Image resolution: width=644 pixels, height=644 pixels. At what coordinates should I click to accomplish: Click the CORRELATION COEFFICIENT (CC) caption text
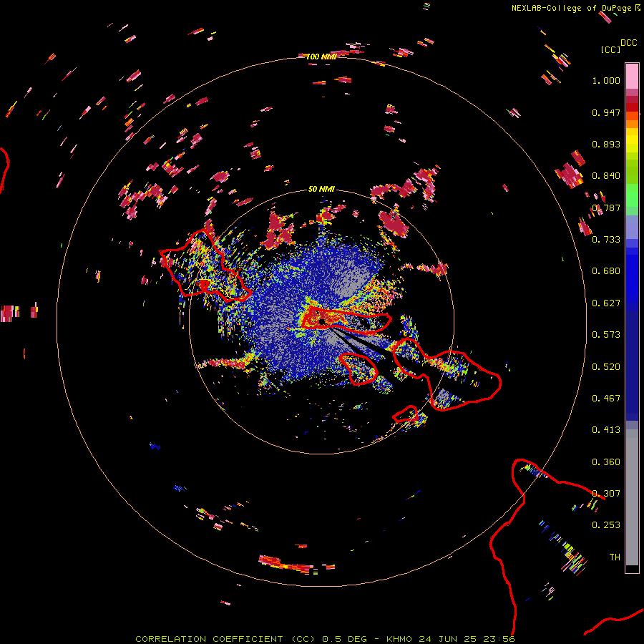click(x=225, y=639)
